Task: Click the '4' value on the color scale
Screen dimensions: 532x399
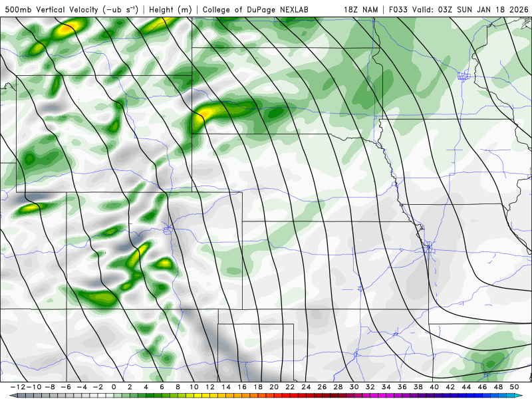Action: coord(146,387)
